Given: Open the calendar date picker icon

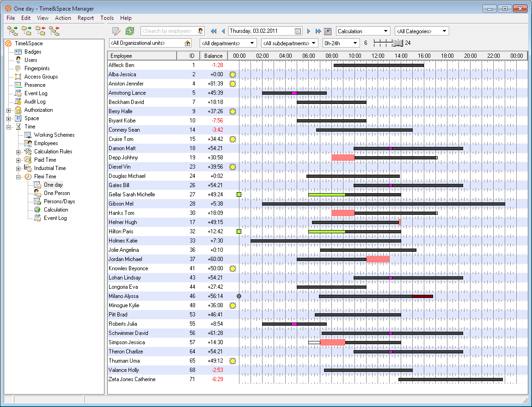Looking at the screenshot, I should (x=298, y=31).
